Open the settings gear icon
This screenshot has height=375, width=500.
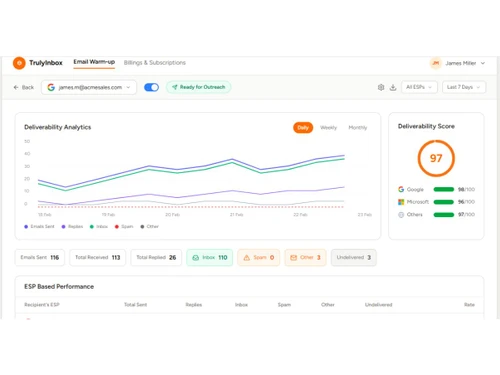tap(381, 87)
